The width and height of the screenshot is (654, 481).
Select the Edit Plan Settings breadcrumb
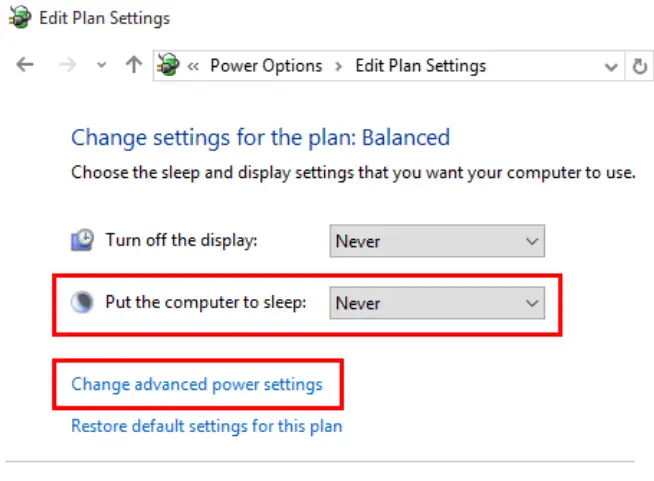421,66
